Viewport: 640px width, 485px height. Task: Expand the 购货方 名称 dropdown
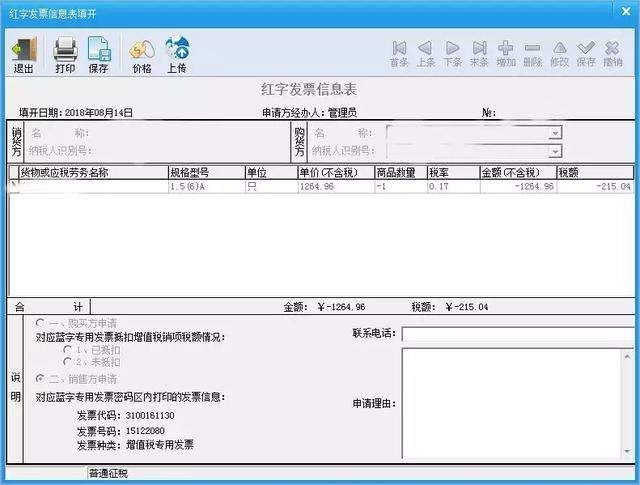click(x=554, y=133)
